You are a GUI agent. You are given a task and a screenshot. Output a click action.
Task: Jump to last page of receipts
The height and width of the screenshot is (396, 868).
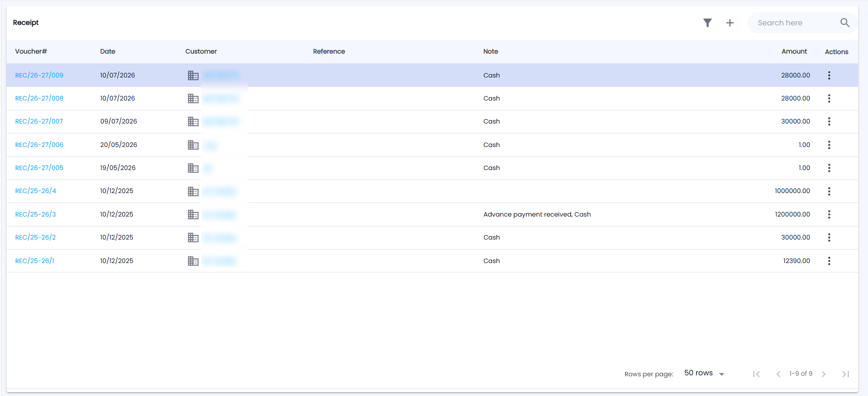coord(845,374)
